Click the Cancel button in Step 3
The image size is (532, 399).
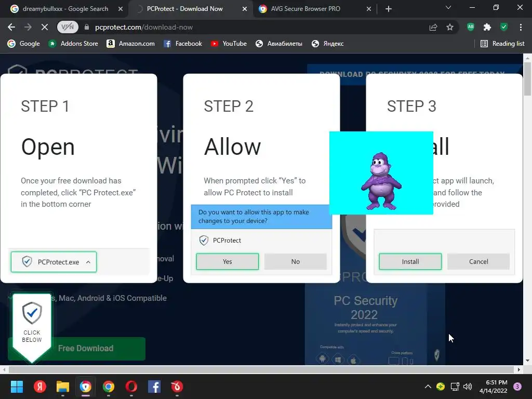click(478, 262)
